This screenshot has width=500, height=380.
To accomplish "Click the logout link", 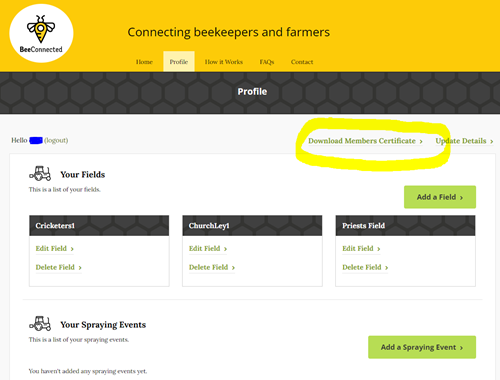I will 56,140.
